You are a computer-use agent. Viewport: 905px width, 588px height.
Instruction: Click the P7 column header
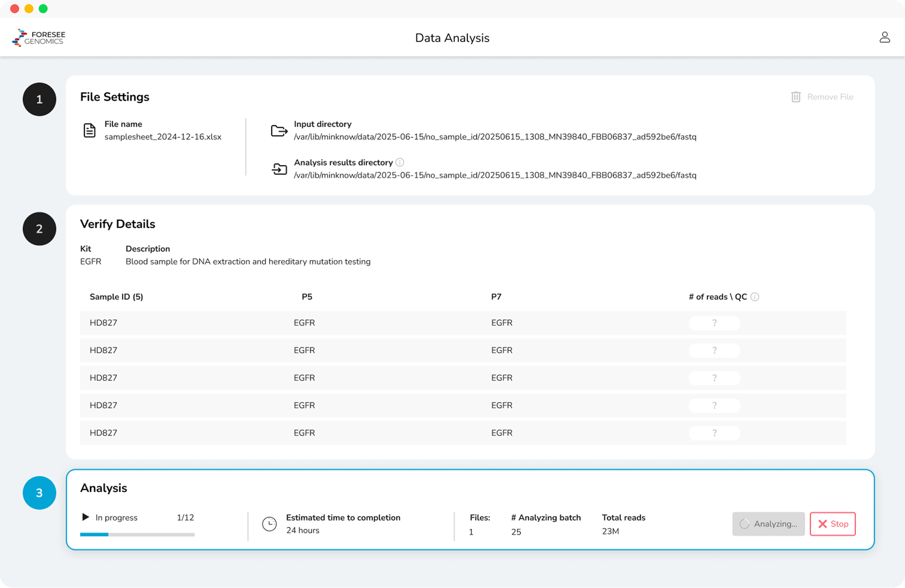[x=496, y=297]
